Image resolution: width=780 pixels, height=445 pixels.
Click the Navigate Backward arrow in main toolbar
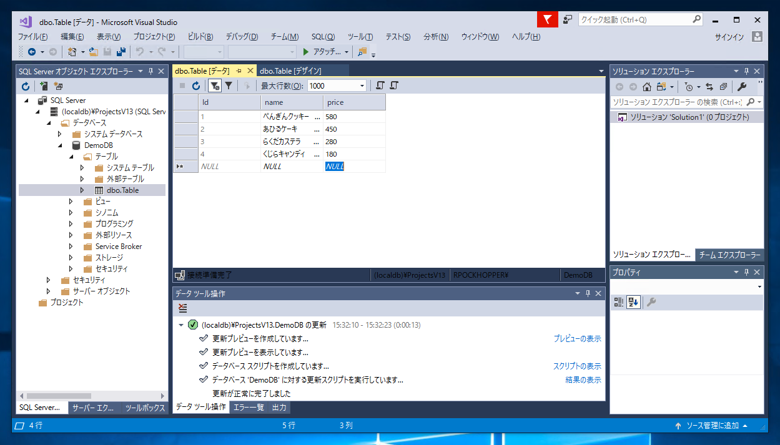(x=32, y=52)
